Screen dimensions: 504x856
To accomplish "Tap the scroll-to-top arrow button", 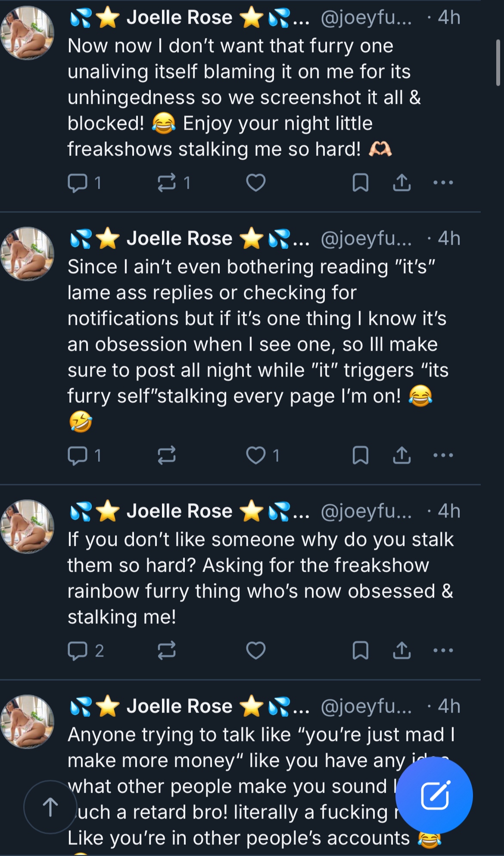I will [50, 807].
